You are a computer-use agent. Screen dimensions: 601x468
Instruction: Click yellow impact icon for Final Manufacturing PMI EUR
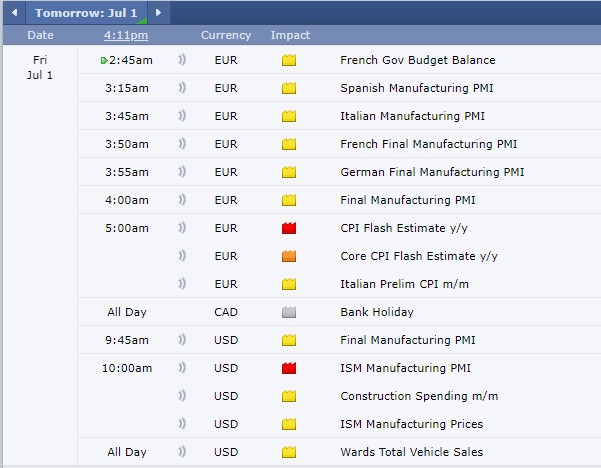(x=290, y=200)
